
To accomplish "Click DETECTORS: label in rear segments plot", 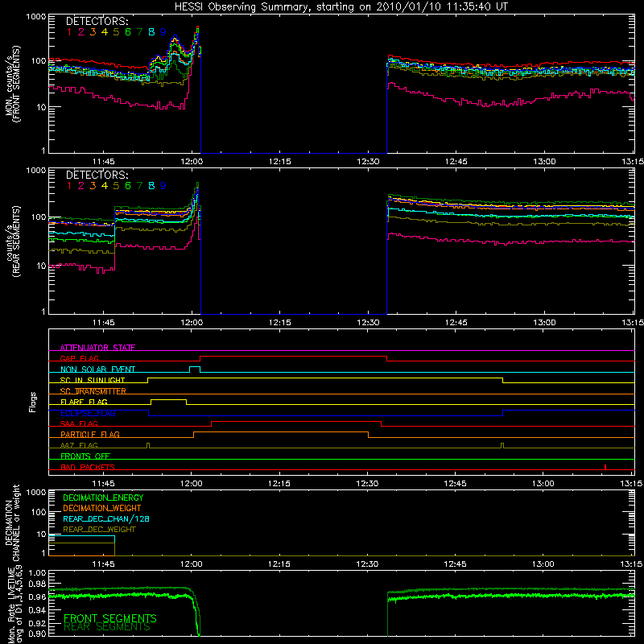I will coord(97,175).
